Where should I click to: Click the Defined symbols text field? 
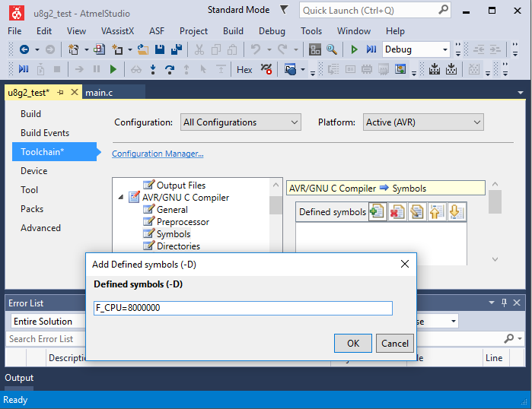[243, 308]
